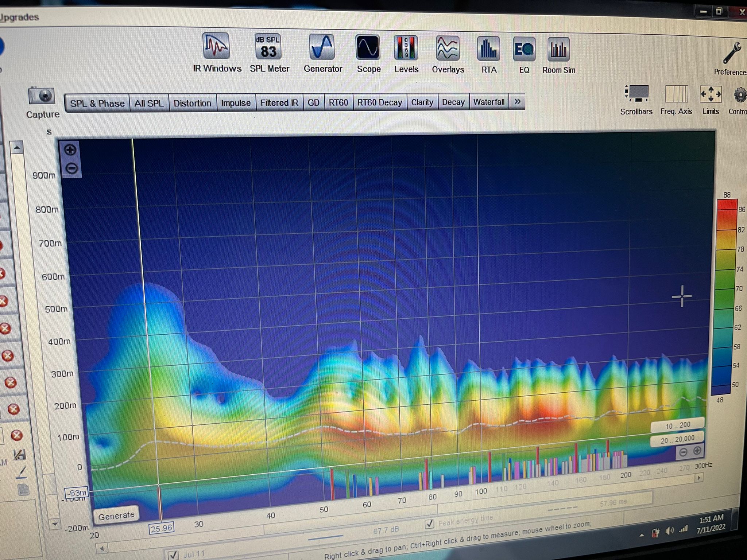This screenshot has width=747, height=560.
Task: Open the Levels meter
Action: click(406, 48)
